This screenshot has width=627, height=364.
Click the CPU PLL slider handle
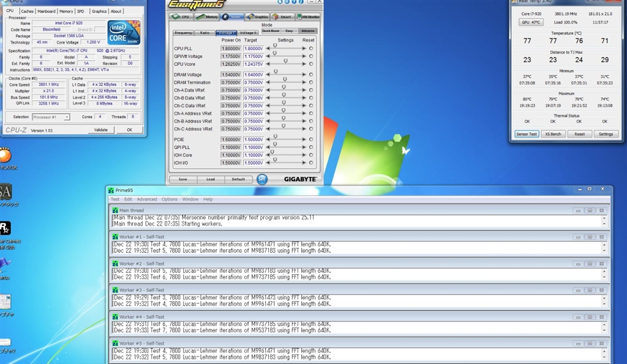(x=275, y=45)
